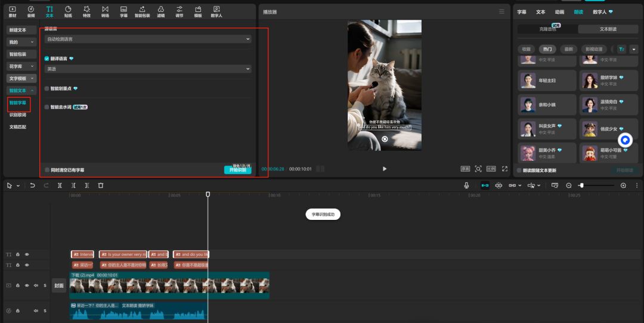Click the 开始识别 start recognition button
Image resolution: width=644 pixels, height=323 pixels.
[x=238, y=170]
